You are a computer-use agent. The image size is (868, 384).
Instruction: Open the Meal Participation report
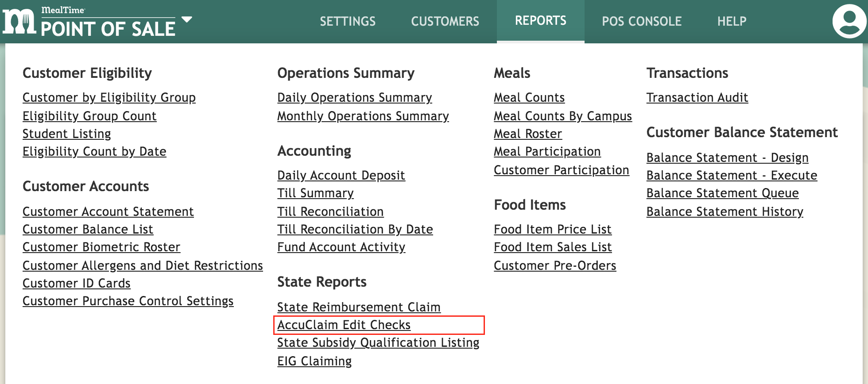point(547,151)
